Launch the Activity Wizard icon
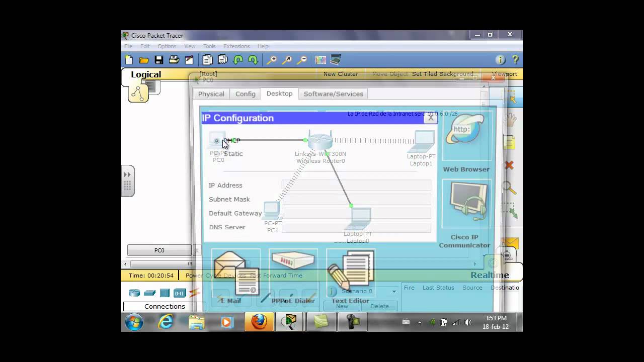The width and height of the screenshot is (644, 362). (189, 60)
